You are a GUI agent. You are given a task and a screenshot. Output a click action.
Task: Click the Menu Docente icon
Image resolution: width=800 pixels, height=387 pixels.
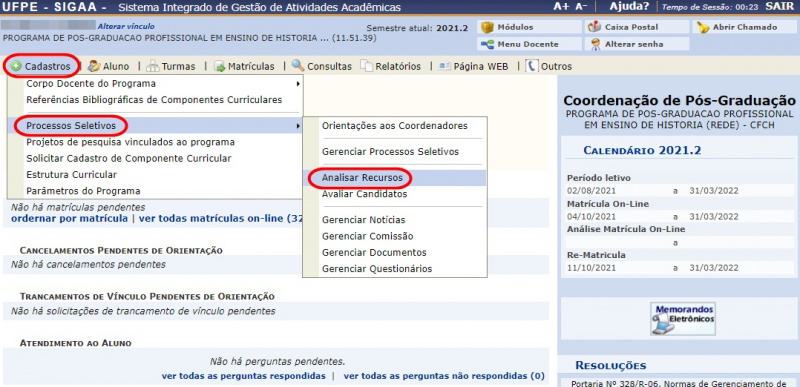(488, 44)
